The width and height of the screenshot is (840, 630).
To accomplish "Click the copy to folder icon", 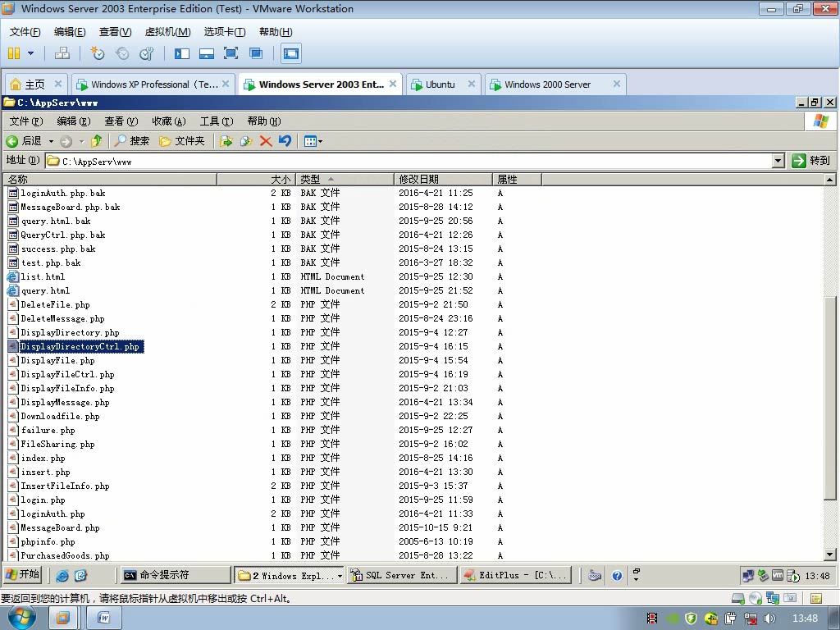I will [246, 141].
